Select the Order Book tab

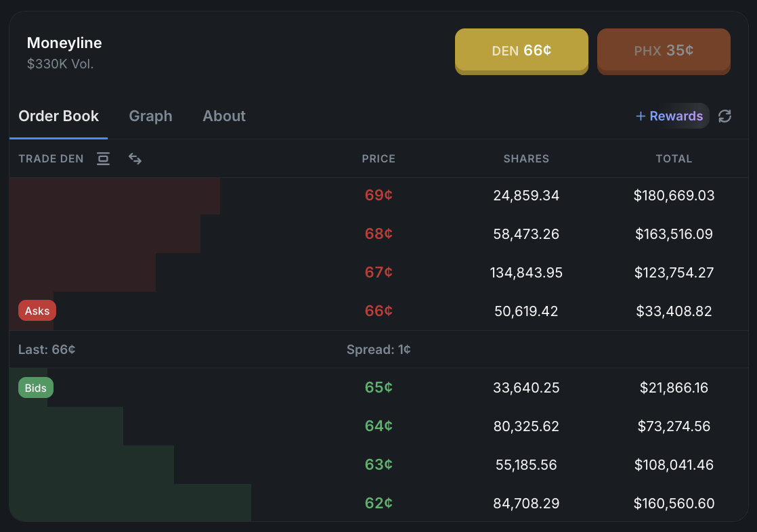[58, 116]
